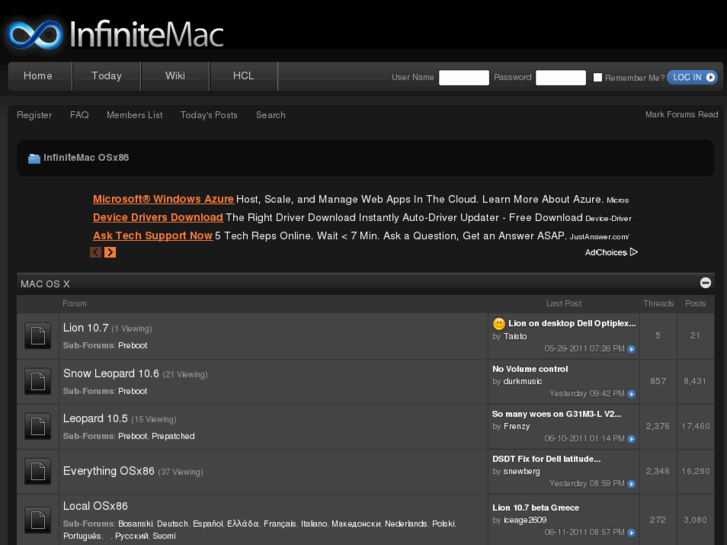Focus the Password input field
The width and height of the screenshot is (727, 545).
(560, 77)
